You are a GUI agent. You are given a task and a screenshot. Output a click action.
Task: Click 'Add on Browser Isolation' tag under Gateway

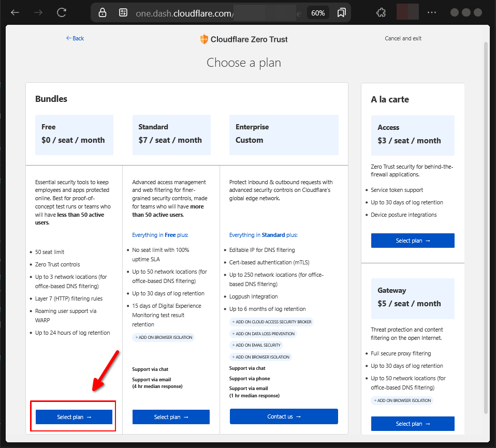(x=402, y=400)
